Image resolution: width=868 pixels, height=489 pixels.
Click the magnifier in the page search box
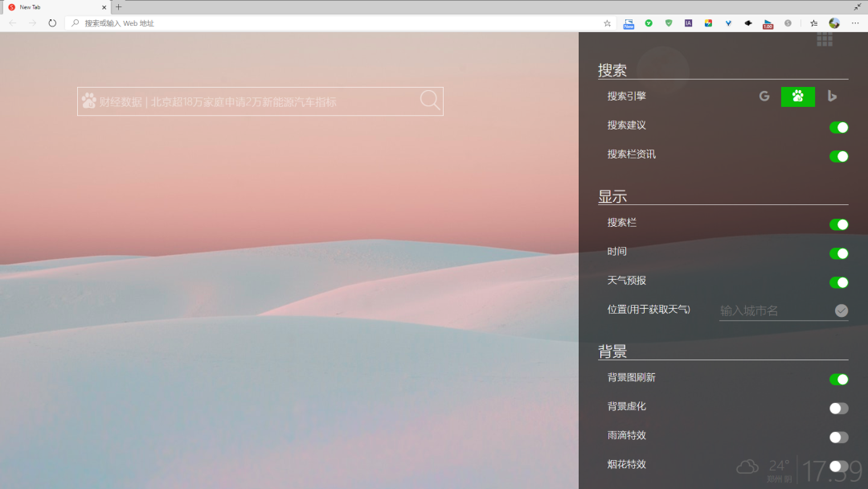(x=430, y=101)
